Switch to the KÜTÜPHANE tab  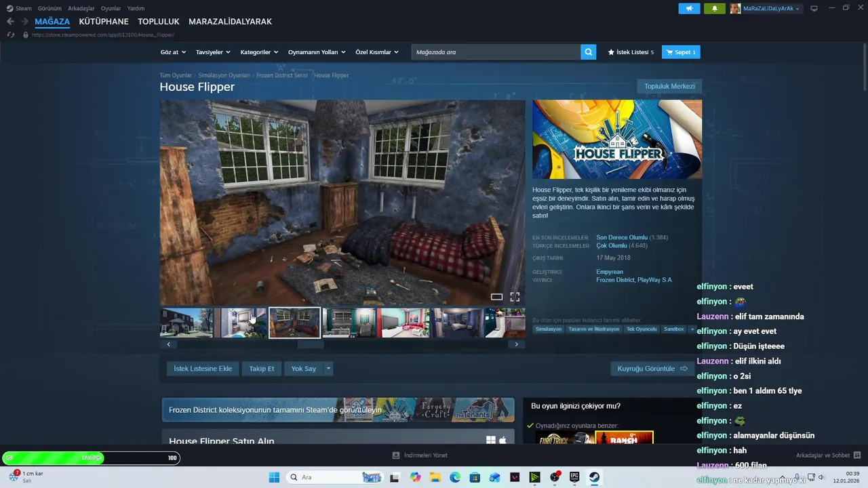coord(104,22)
